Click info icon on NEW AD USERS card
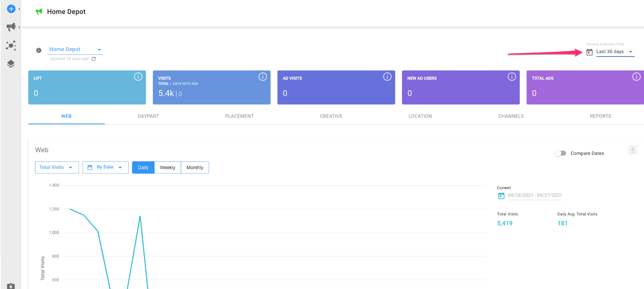Viewport: 644px width, 289px height. (512, 76)
